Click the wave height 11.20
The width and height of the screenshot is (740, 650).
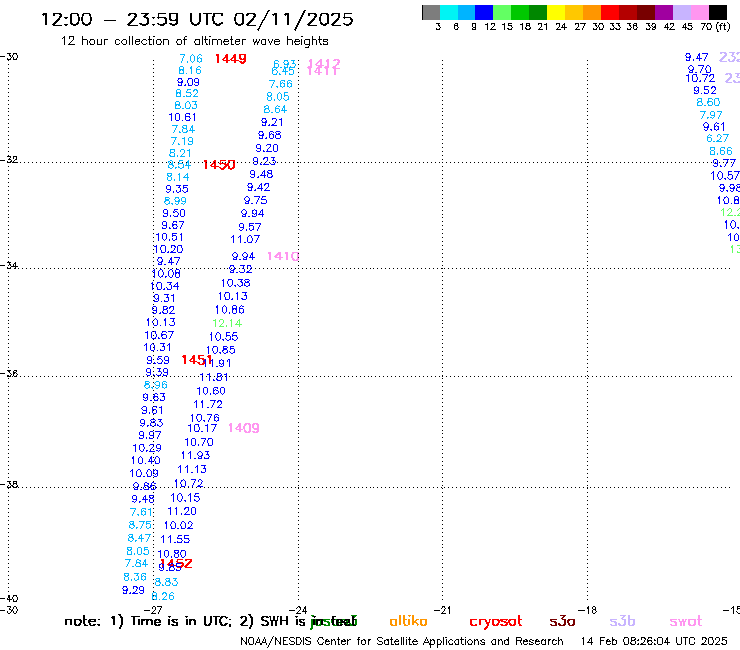182,511
